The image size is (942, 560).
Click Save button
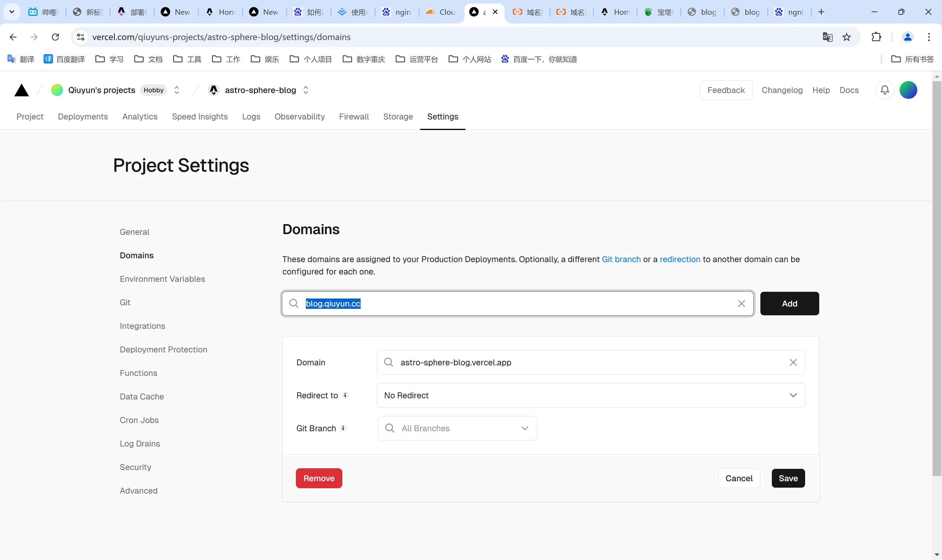coord(788,478)
